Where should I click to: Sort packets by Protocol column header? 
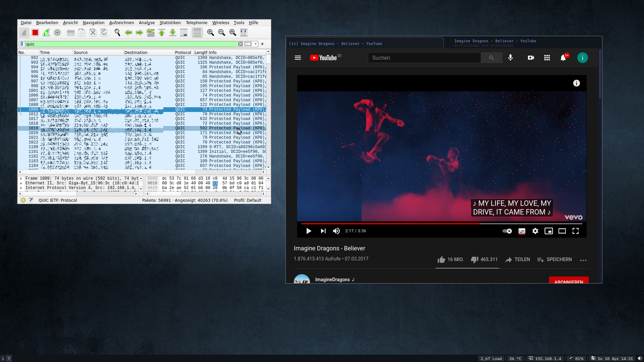click(x=183, y=52)
